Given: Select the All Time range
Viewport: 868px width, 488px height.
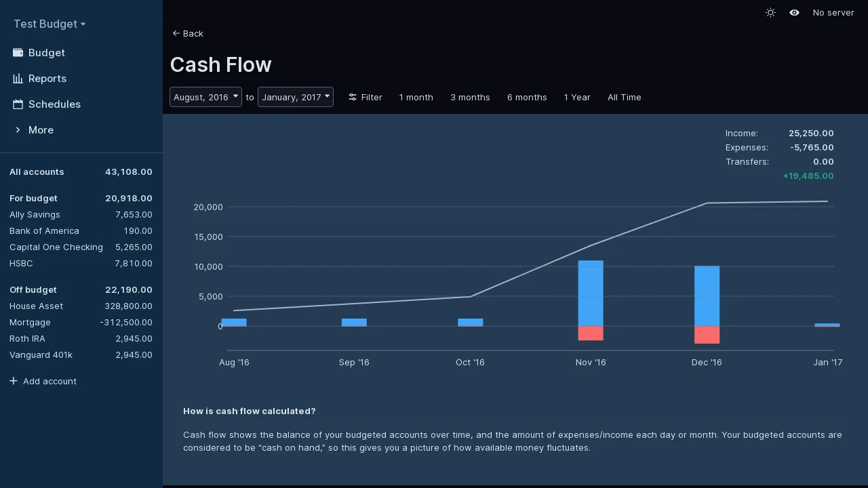Looking at the screenshot, I should pos(624,98).
